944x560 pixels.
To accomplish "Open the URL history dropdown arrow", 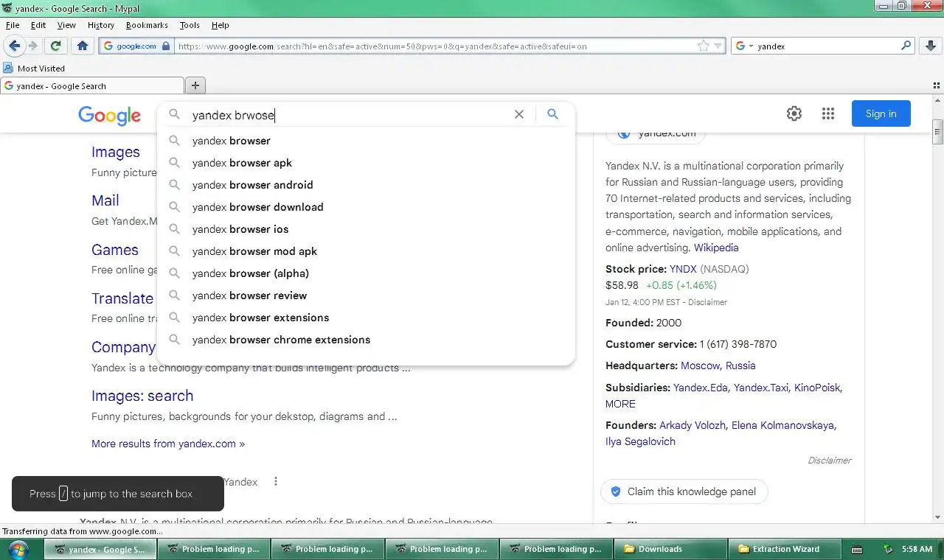I will (x=718, y=46).
